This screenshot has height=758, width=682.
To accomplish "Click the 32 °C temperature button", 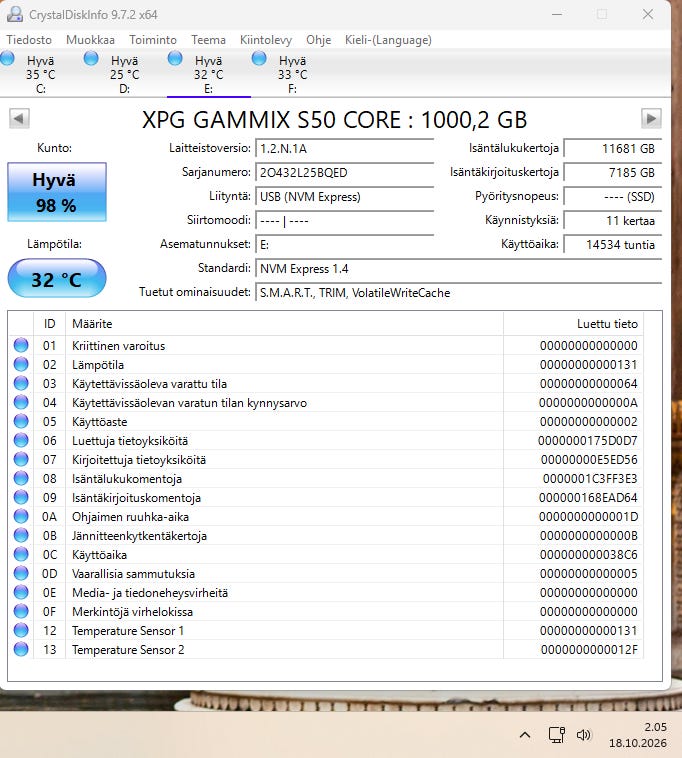I will (x=57, y=278).
